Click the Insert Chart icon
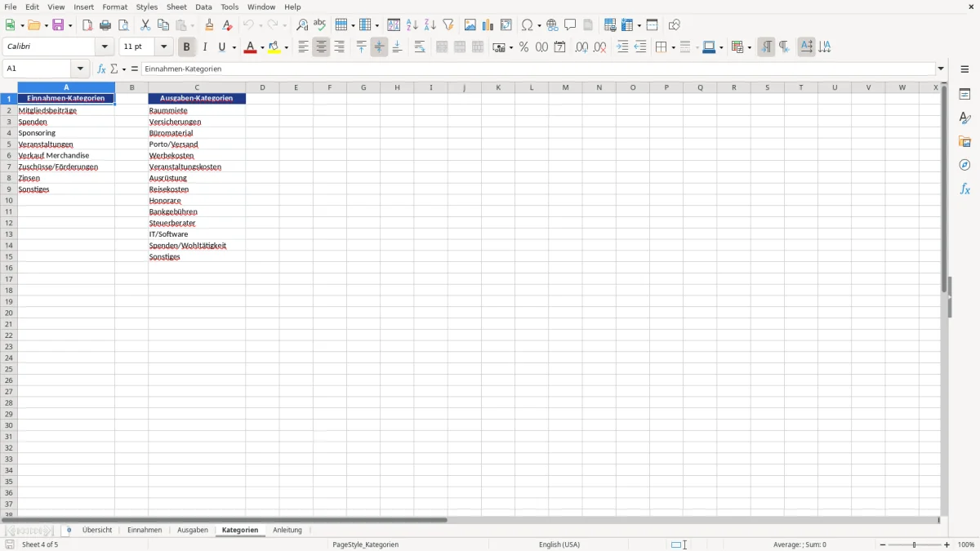 [488, 25]
